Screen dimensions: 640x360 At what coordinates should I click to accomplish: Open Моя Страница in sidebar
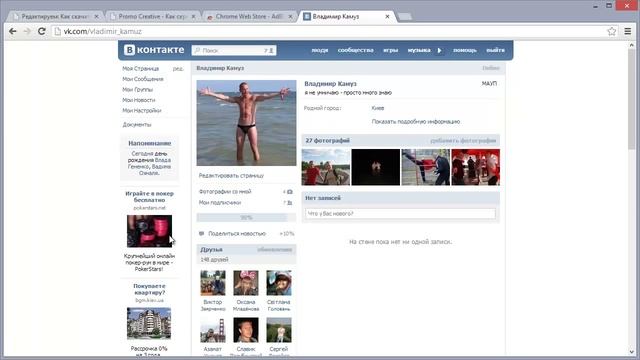(x=140, y=69)
